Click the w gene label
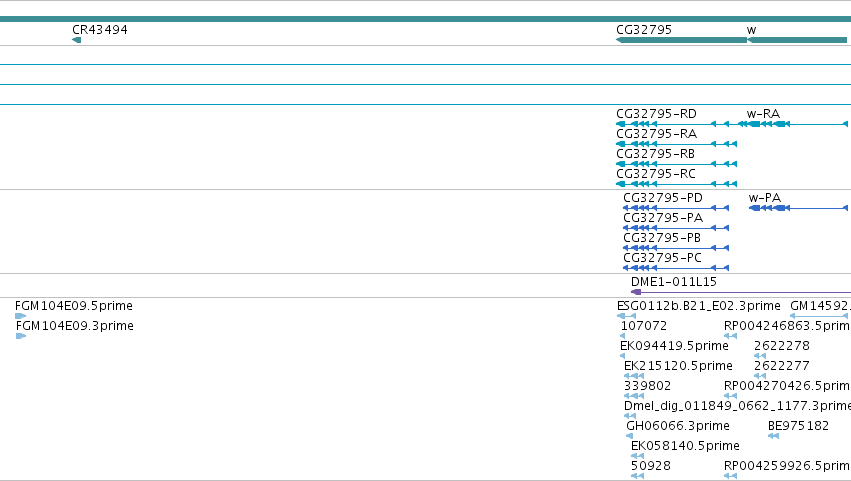 pyautogui.click(x=752, y=30)
